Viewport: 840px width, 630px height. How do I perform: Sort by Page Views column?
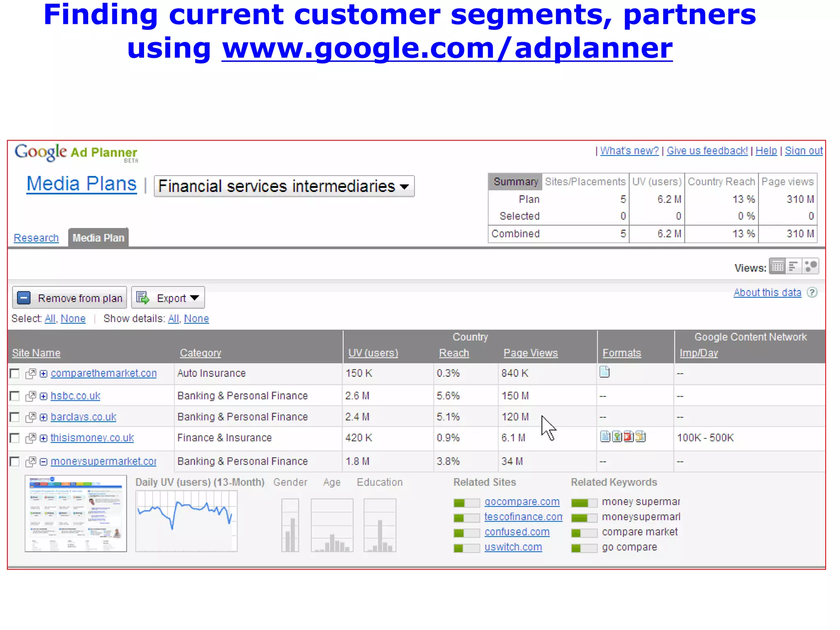[x=531, y=353]
